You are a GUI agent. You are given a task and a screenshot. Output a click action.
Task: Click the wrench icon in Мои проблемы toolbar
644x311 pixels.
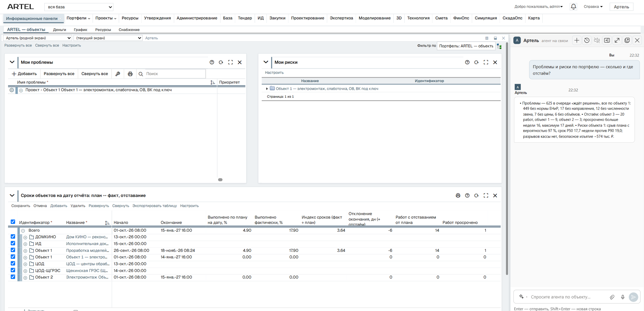tap(118, 74)
